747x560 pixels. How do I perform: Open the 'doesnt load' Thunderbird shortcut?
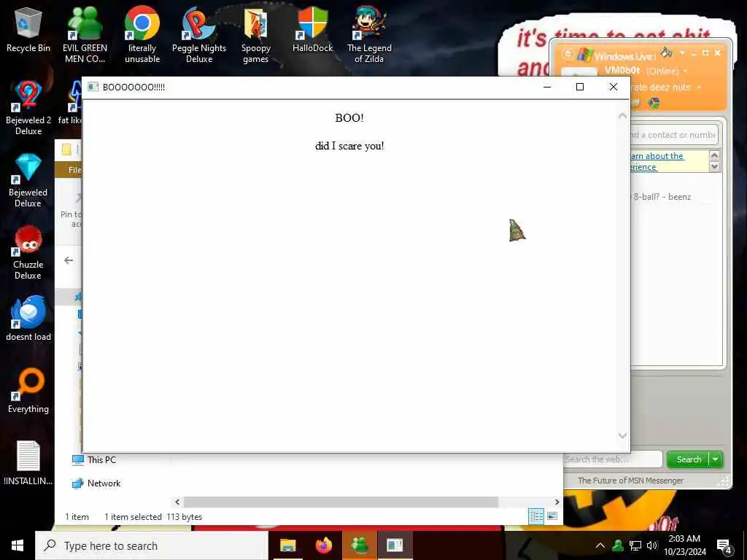[x=28, y=318]
